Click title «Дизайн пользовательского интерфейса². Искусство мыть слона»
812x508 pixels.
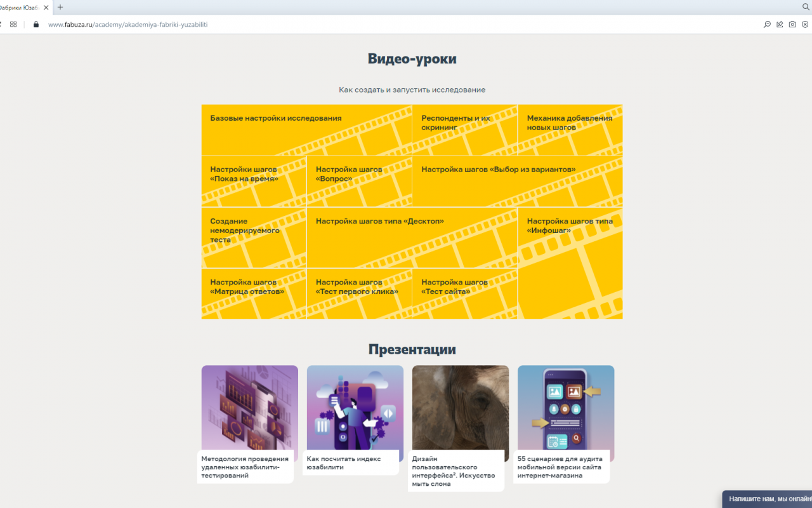[454, 471]
